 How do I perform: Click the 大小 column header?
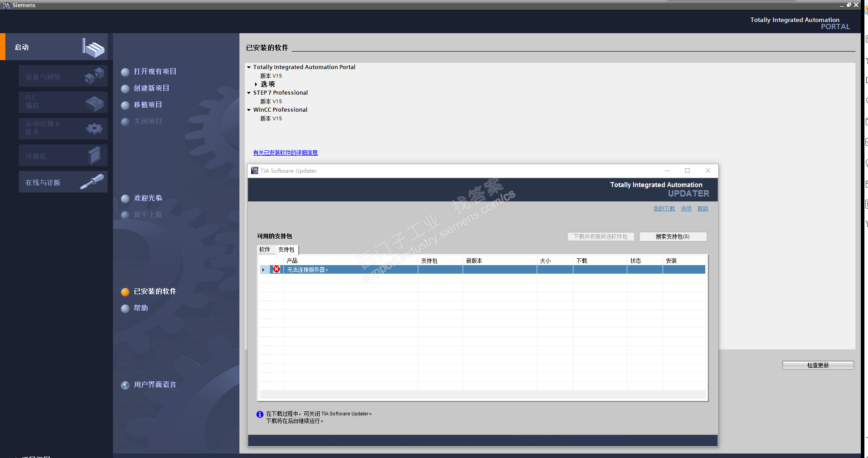(555, 261)
